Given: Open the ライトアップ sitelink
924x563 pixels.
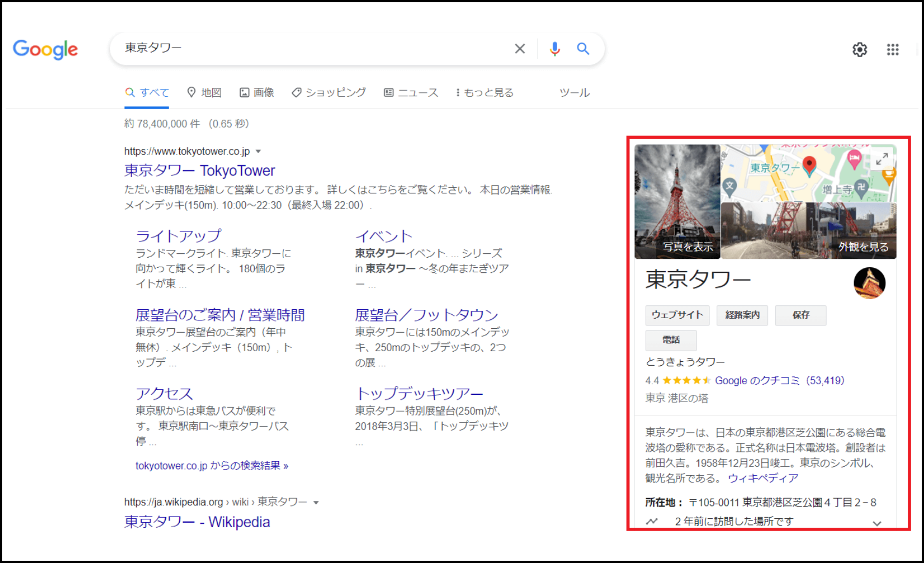Looking at the screenshot, I should (179, 236).
